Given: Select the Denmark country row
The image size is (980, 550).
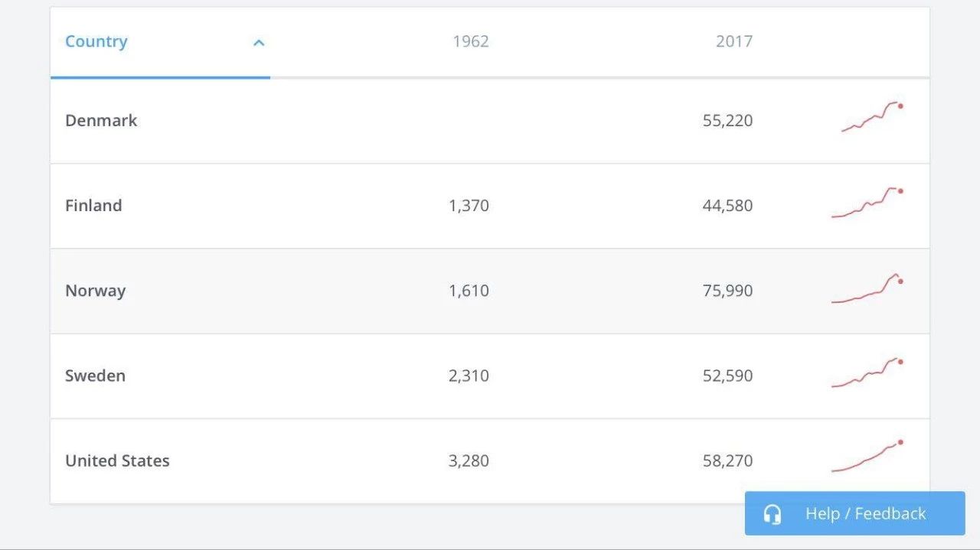Looking at the screenshot, I should tap(101, 121).
